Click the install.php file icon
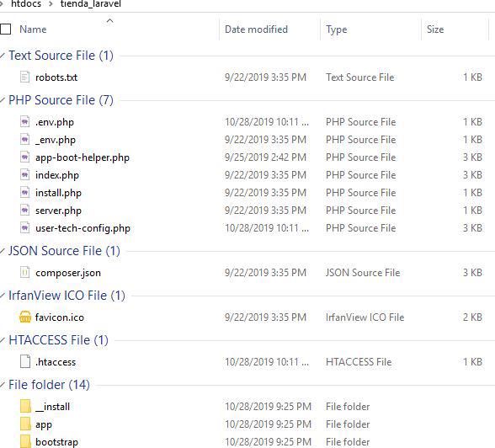This screenshot has height=448, width=495. point(25,192)
